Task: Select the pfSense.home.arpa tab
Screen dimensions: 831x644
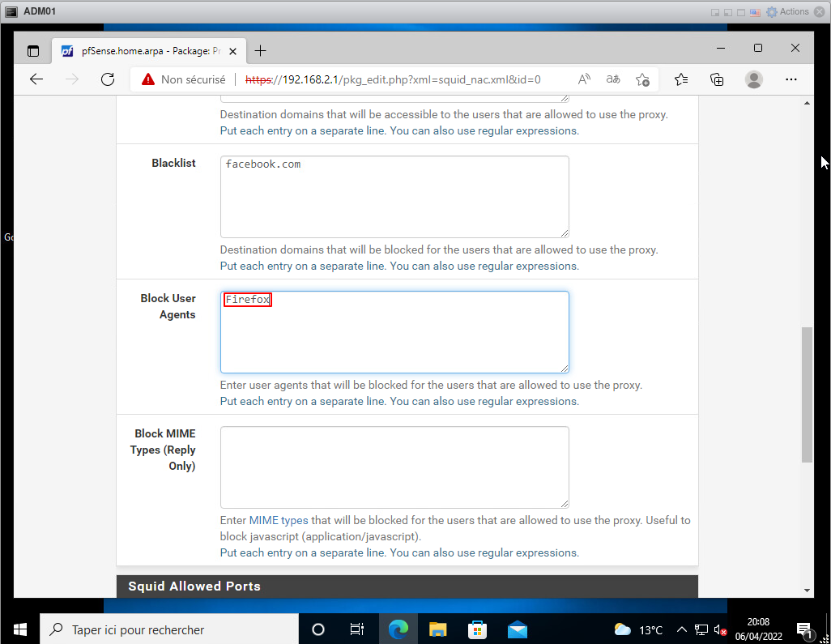Action: tap(146, 50)
